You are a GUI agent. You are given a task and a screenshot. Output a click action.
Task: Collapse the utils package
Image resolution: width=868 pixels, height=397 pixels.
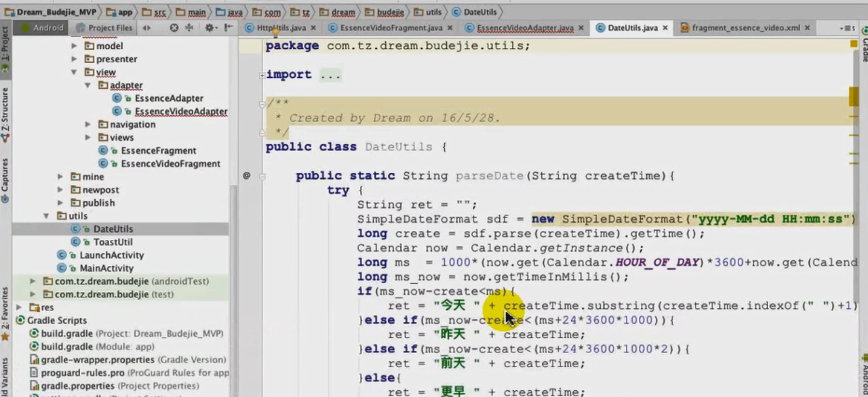(47, 216)
